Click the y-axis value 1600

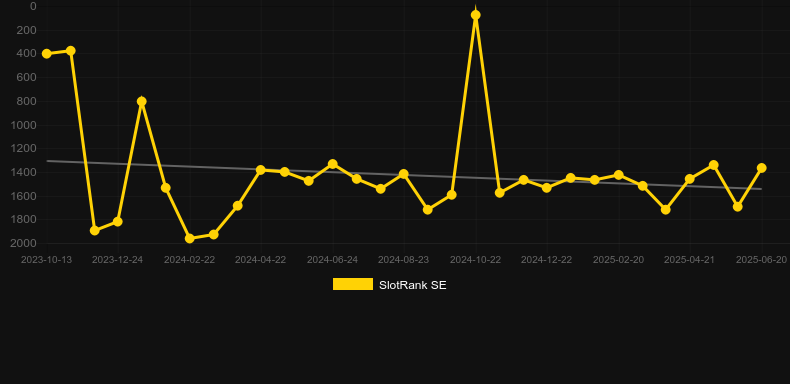point(25,196)
